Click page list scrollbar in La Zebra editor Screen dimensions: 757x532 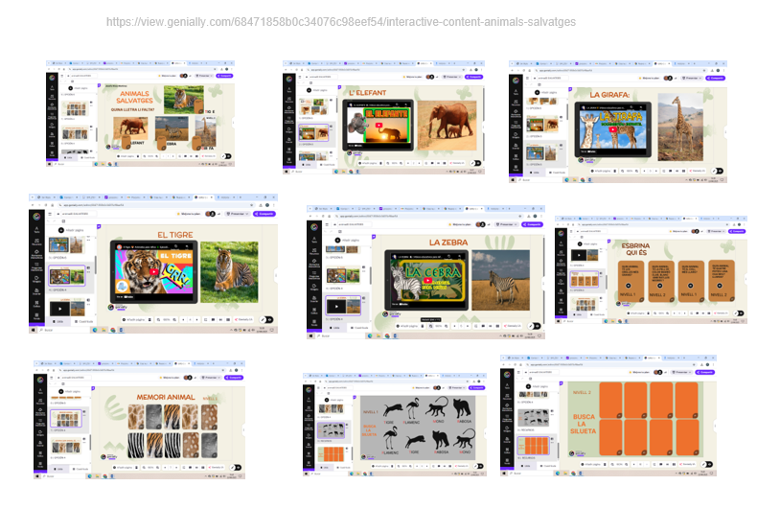click(370, 275)
